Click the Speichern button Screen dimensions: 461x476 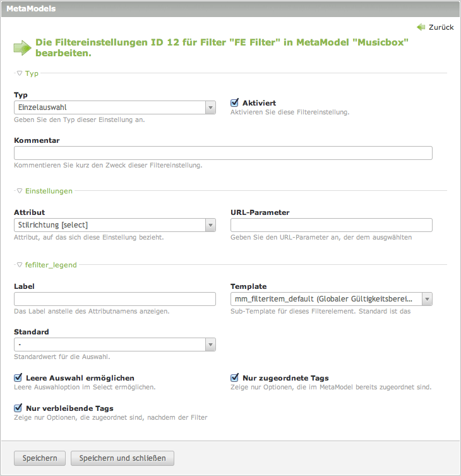click(x=40, y=458)
